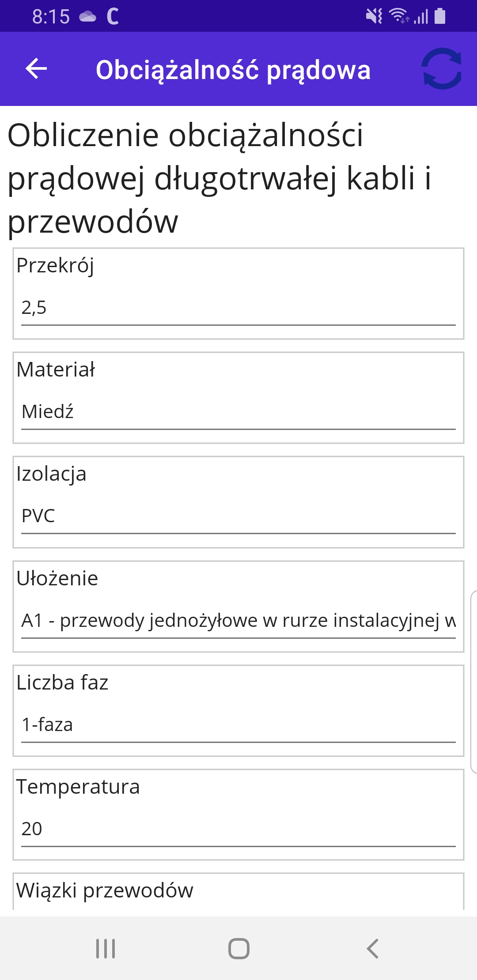Tap the clock showing 8:15
Screen dimensions: 477x980
[x=51, y=17]
